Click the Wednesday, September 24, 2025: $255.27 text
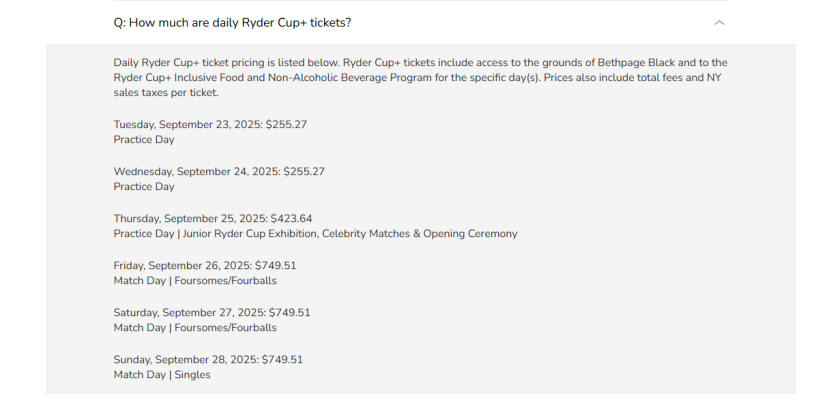833x400 pixels. tap(219, 172)
